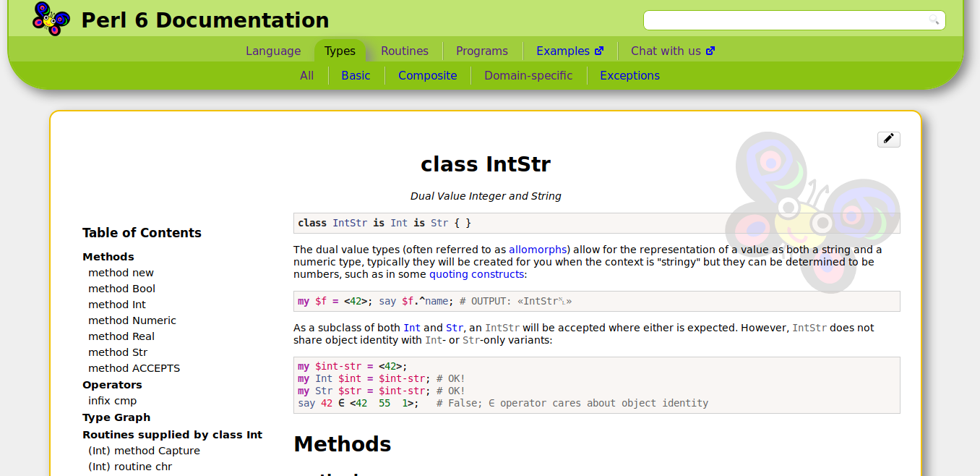Jump to method ACCEPTS in contents
This screenshot has width=980, height=476.
point(134,368)
